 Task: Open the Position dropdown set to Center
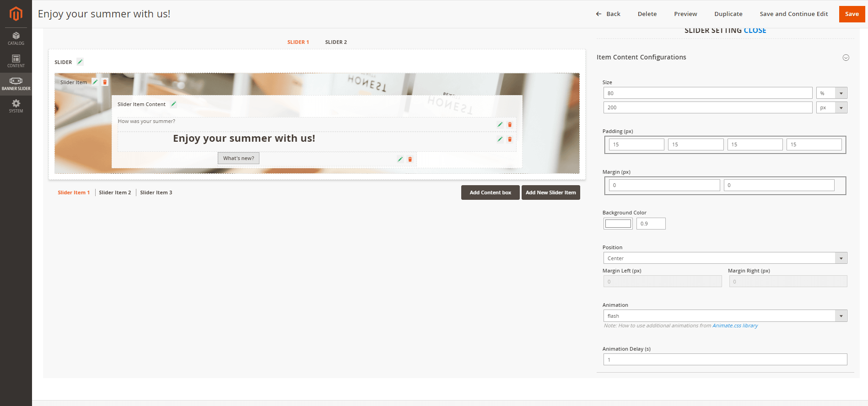tap(725, 258)
